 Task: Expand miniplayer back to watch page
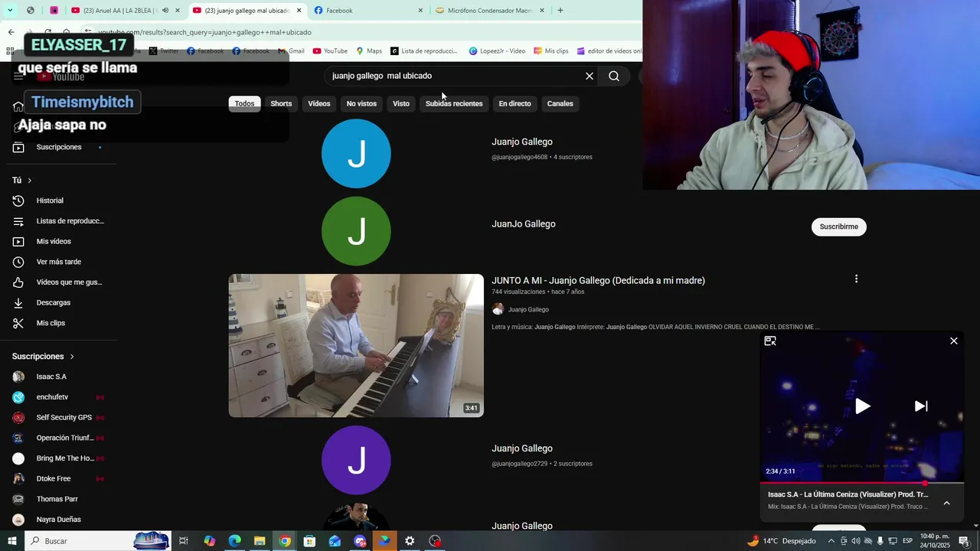(x=770, y=341)
